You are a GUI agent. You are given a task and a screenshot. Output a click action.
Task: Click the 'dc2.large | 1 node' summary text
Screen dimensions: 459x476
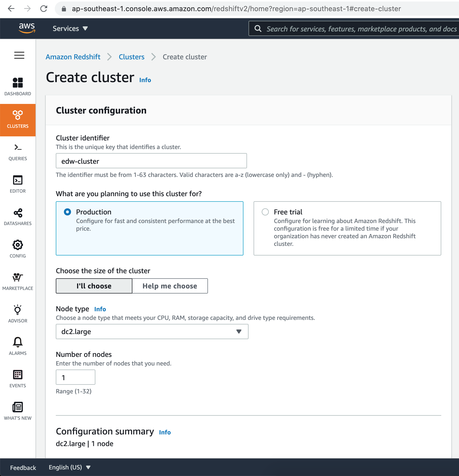click(x=85, y=444)
